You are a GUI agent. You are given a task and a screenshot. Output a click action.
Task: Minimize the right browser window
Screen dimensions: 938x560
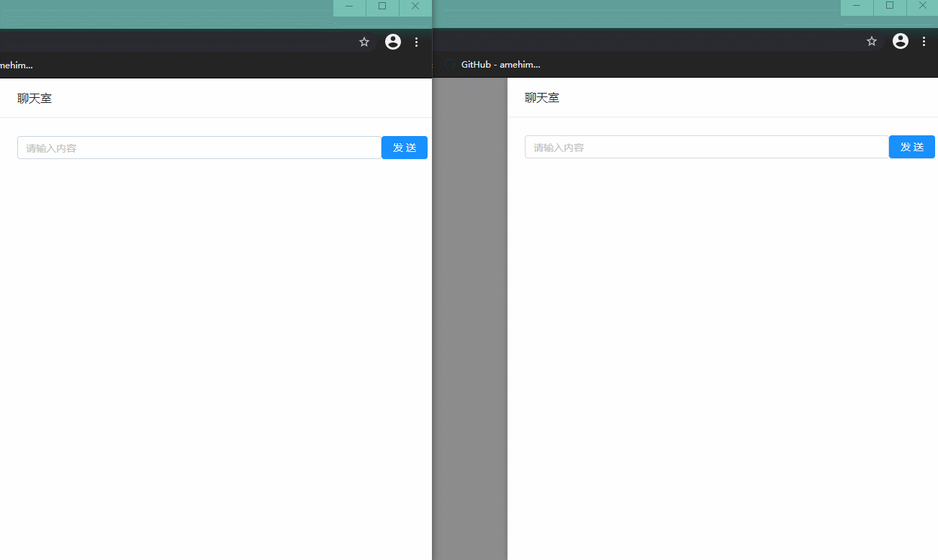pyautogui.click(x=857, y=6)
